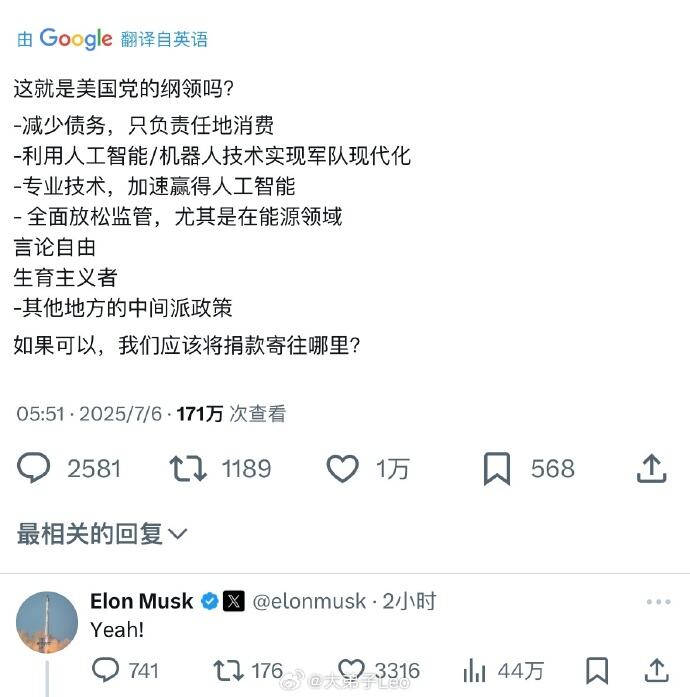
Task: Open more options menu on Musk's reply
Action: point(658,602)
